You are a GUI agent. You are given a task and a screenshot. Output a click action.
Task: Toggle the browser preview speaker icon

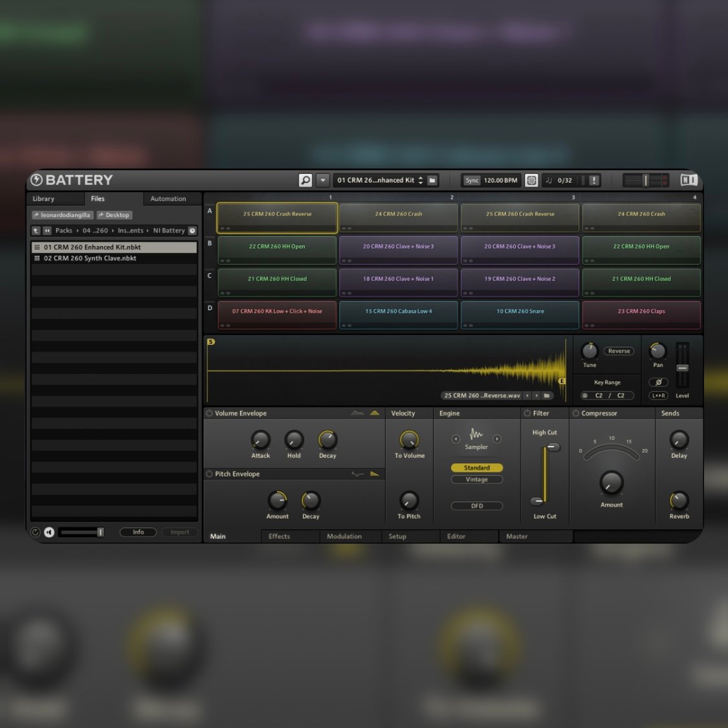click(49, 532)
